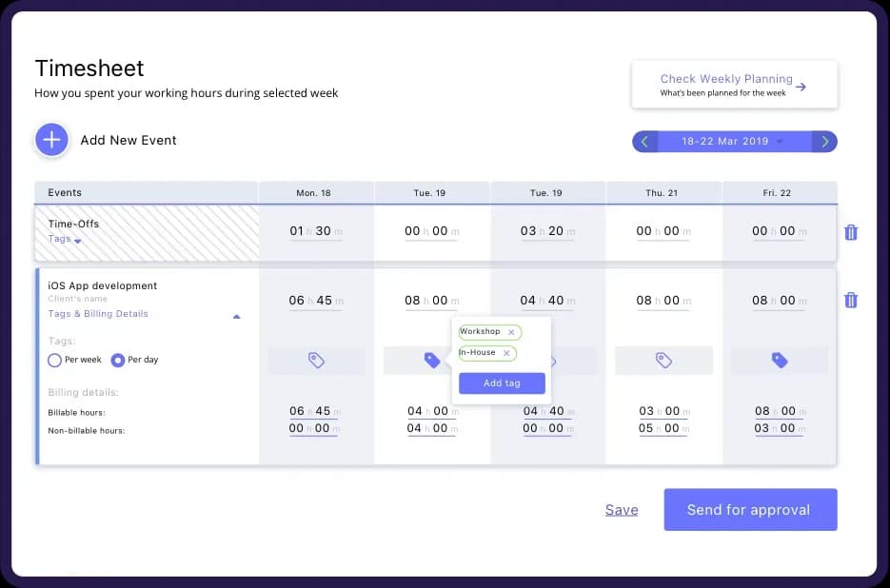Viewport: 890px width, 588px height.
Task: Collapse Tags & Billing Details section
Action: tap(237, 316)
